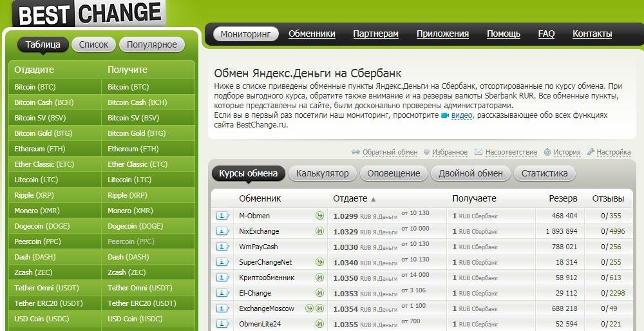Open the info icon for SuperChangeNet
Image resolution: width=644 pixels, height=331 pixels.
[x=222, y=262]
